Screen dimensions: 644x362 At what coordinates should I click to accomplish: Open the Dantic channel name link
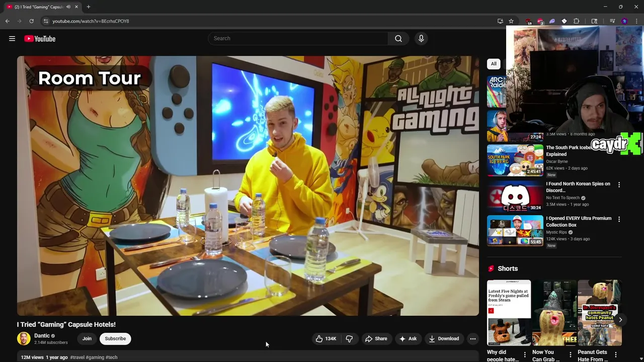42,335
